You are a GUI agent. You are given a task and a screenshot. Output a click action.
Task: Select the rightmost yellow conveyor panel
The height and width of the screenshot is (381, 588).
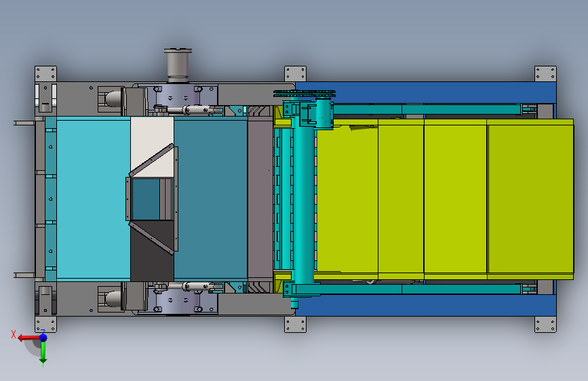click(x=530, y=199)
